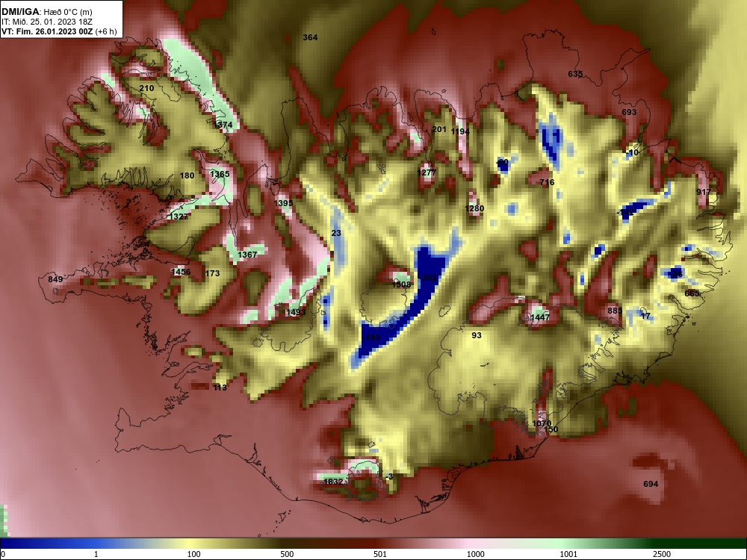Click the map value 17
The width and height of the screenshot is (747, 560).
coord(645,316)
